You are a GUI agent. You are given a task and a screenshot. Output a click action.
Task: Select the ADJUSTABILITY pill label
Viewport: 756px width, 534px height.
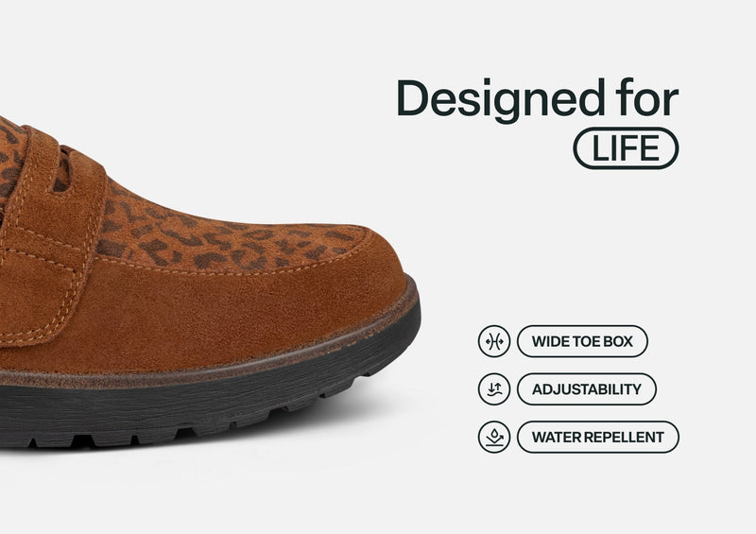tap(586, 388)
